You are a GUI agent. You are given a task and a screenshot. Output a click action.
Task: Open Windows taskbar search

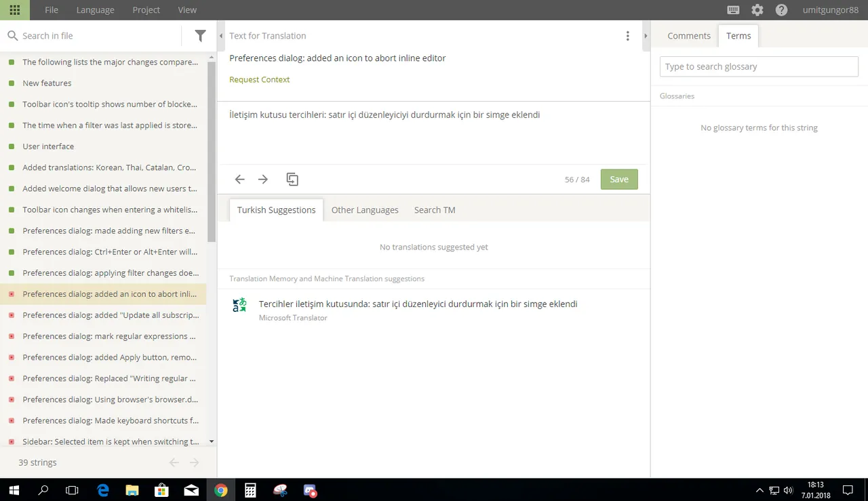[43, 490]
